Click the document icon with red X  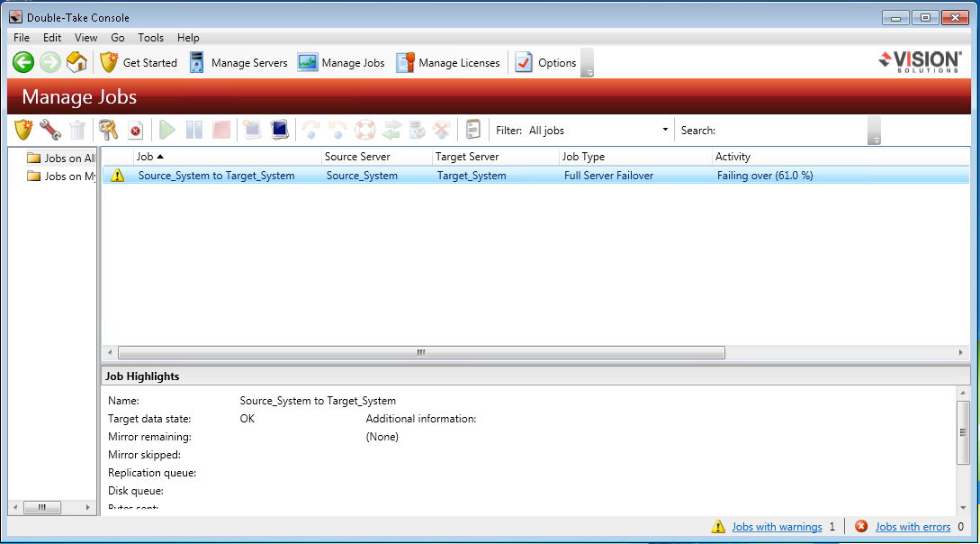(135, 130)
